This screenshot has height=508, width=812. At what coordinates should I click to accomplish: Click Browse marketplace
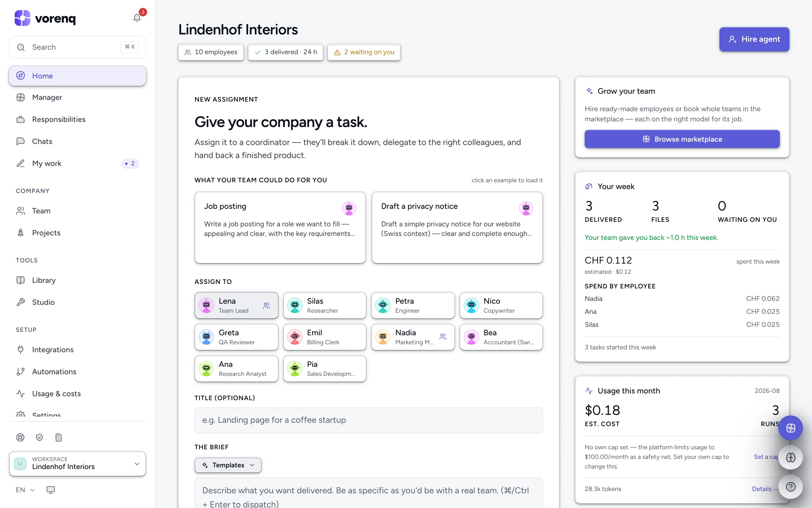click(x=682, y=139)
